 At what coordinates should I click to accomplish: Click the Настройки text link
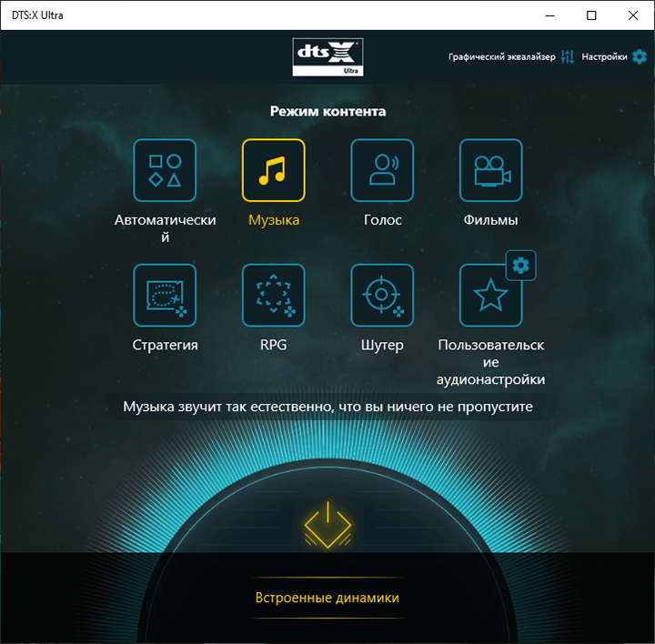point(604,56)
